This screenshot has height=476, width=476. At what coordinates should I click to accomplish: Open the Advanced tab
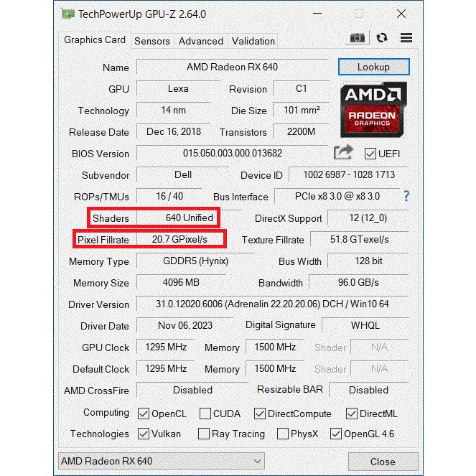200,41
